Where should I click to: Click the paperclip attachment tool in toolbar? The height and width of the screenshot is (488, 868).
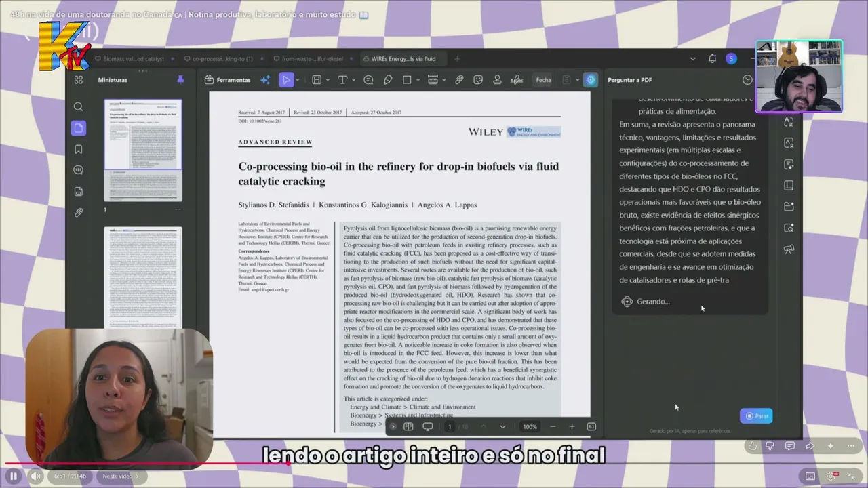[x=459, y=80]
